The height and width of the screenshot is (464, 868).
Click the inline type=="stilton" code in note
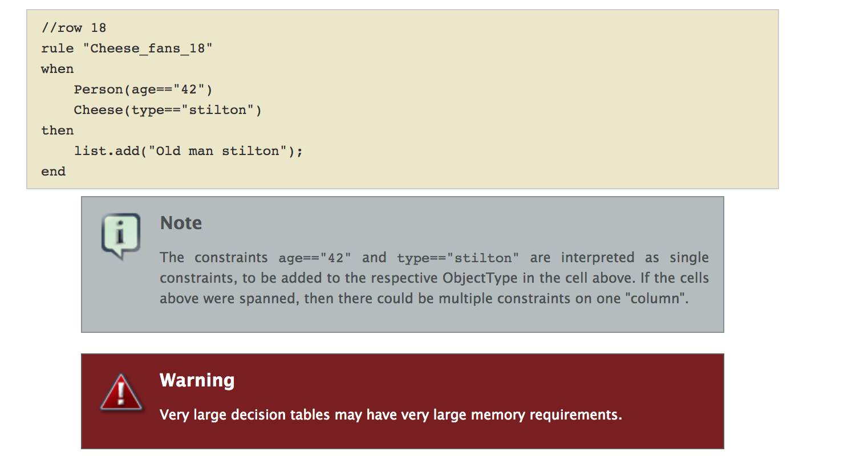458,258
